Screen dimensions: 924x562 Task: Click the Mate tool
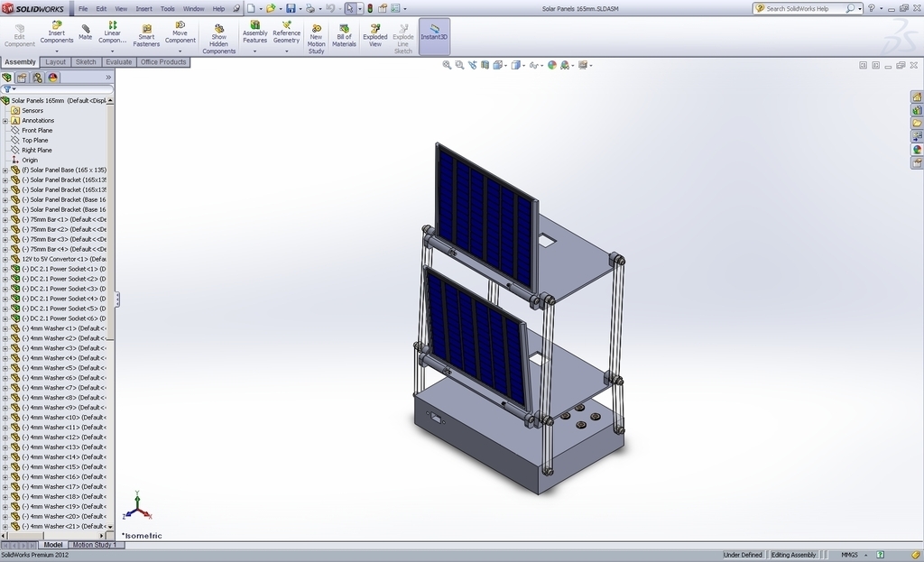[85, 32]
